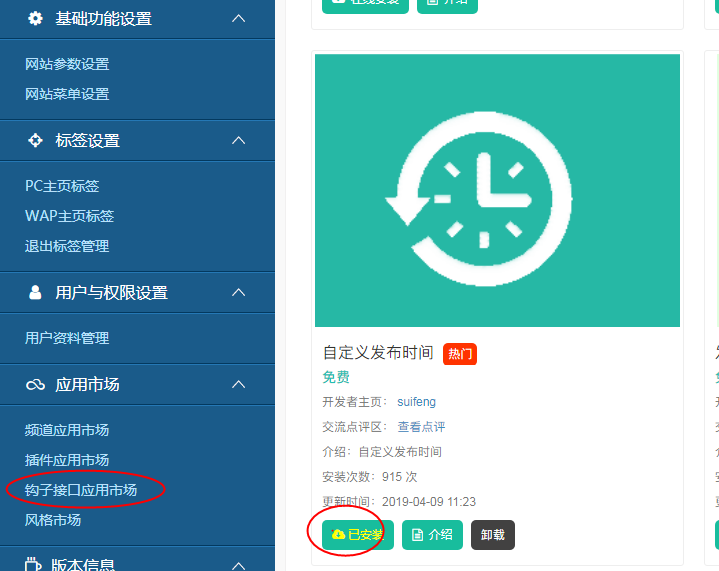Image resolution: width=719 pixels, height=571 pixels.
Task: Click the document icon in 介绍 button
Action: [x=418, y=535]
